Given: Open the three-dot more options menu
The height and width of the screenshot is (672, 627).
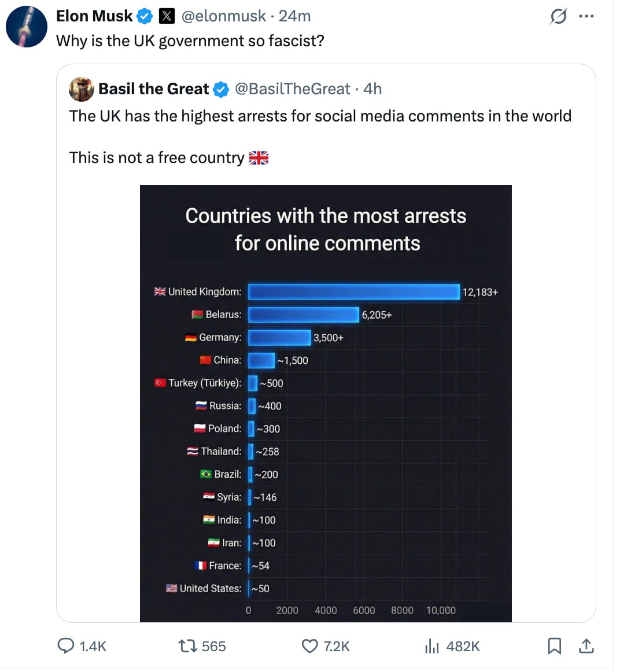Looking at the screenshot, I should coord(586,17).
